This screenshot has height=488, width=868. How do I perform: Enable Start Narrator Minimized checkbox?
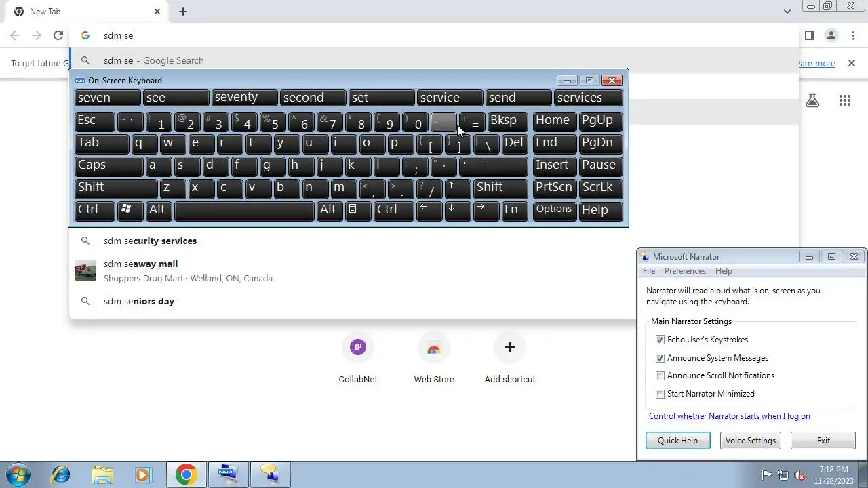(x=660, y=394)
